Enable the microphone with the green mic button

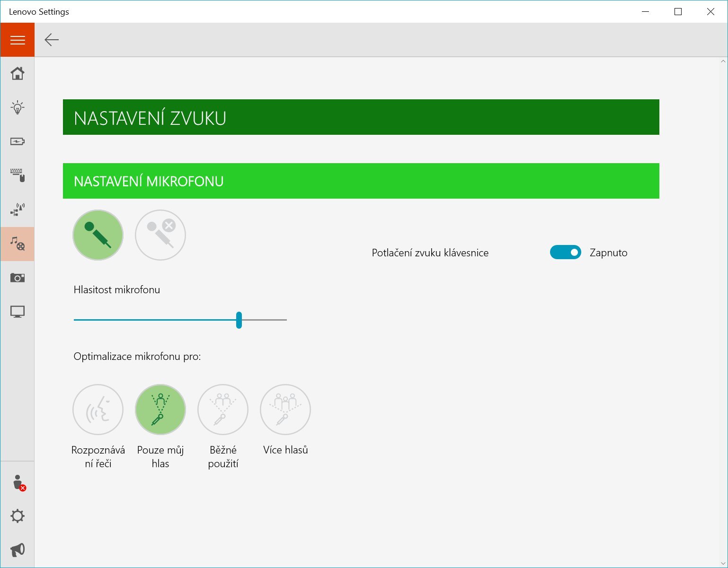pos(98,235)
